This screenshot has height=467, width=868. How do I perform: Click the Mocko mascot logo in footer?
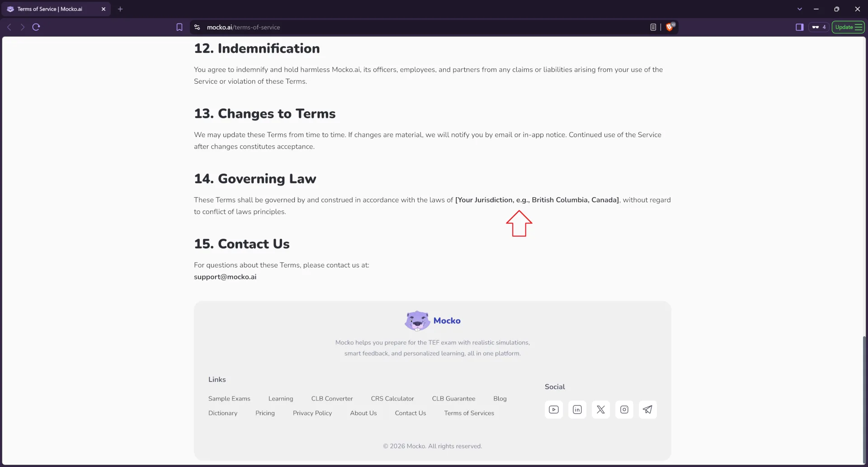[417, 321]
